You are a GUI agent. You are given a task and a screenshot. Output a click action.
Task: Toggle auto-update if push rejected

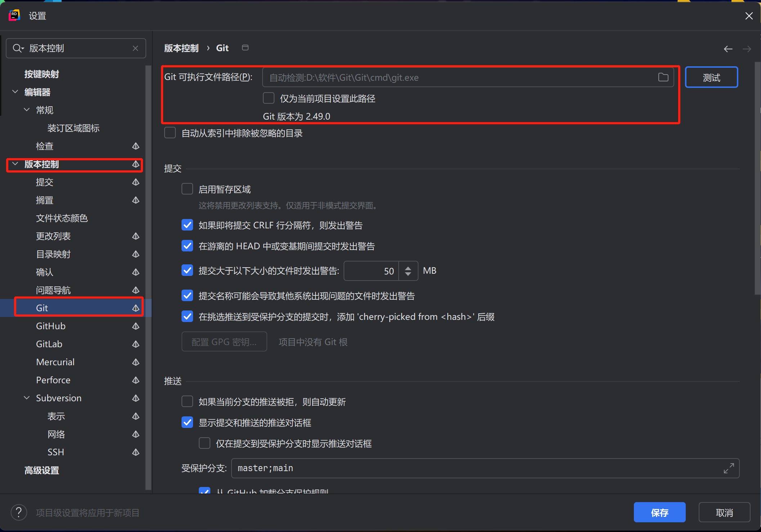[187, 401]
